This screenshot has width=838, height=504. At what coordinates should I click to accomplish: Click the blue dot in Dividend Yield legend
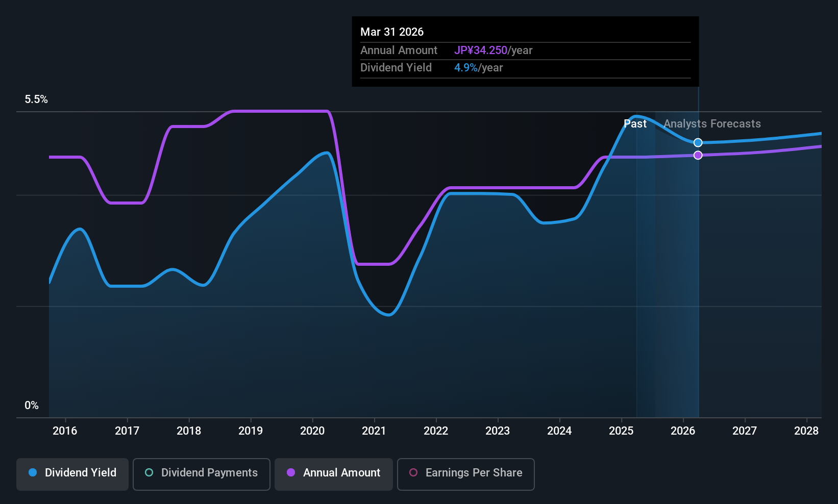pyautogui.click(x=33, y=472)
